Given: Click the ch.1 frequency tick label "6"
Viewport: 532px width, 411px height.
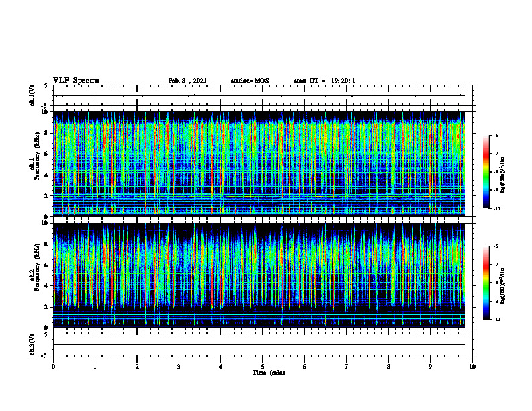Looking at the screenshot, I should point(46,154).
